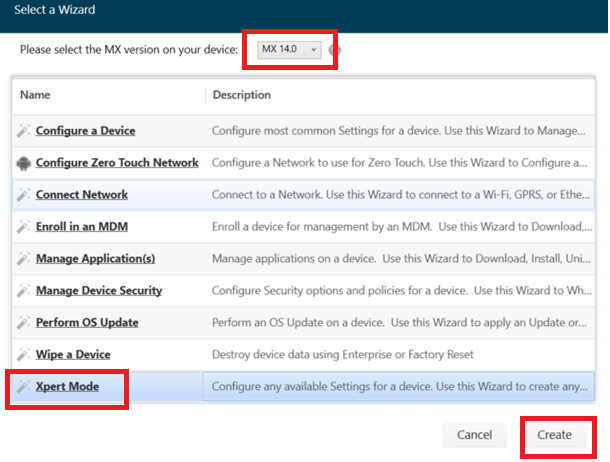Viewport: 610px width, 462px height.
Task: Sort by the Name column header
Action: pyautogui.click(x=35, y=95)
